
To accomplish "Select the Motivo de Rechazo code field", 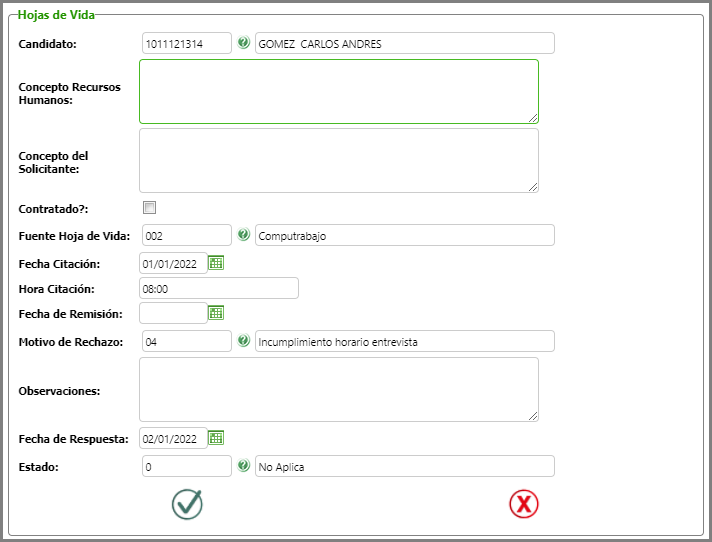I will [x=187, y=341].
